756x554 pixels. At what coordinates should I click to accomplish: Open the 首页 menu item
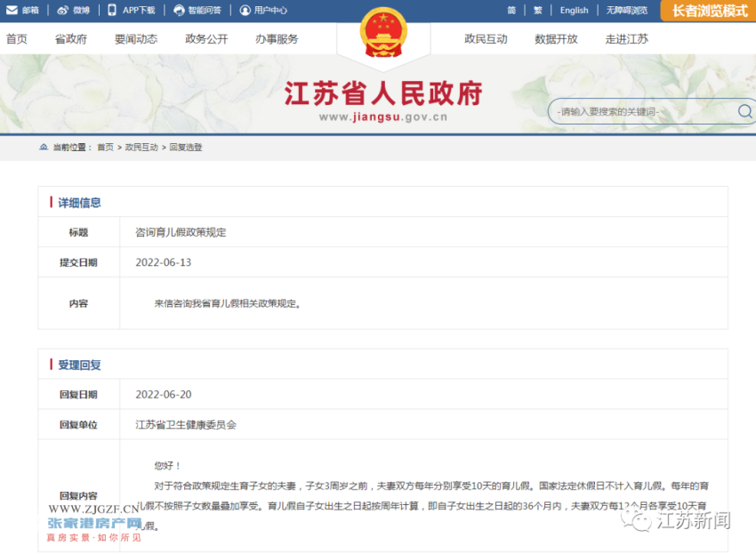(17, 39)
